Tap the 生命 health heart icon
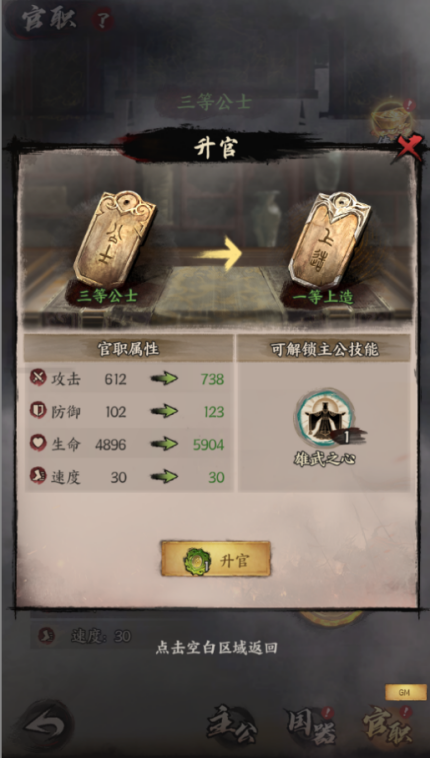 pos(38,443)
